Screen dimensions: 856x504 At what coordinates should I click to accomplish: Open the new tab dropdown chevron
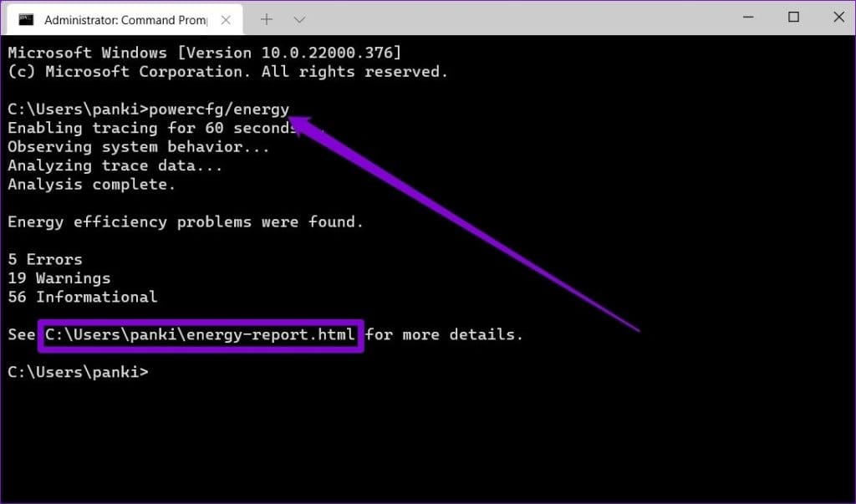point(298,18)
